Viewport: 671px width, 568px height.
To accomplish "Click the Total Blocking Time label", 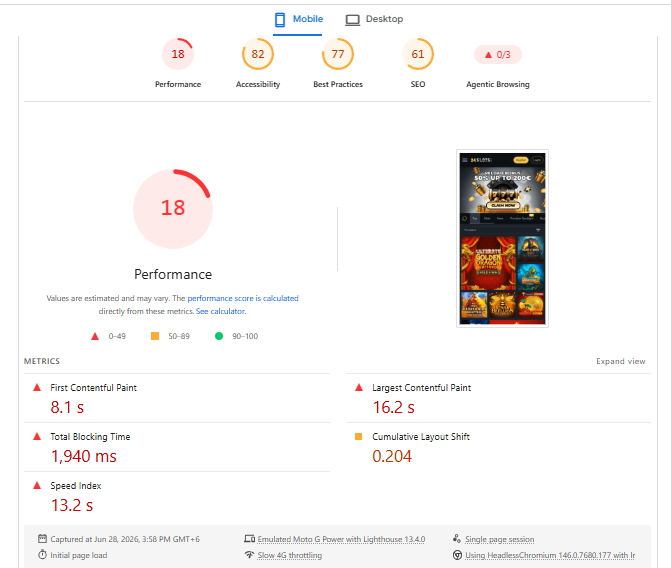I will (x=90, y=437).
